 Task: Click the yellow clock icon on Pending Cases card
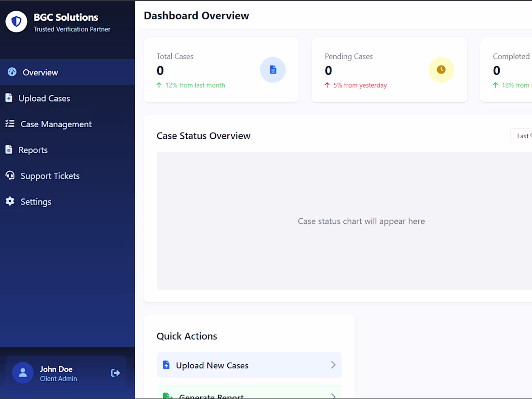pos(441,69)
